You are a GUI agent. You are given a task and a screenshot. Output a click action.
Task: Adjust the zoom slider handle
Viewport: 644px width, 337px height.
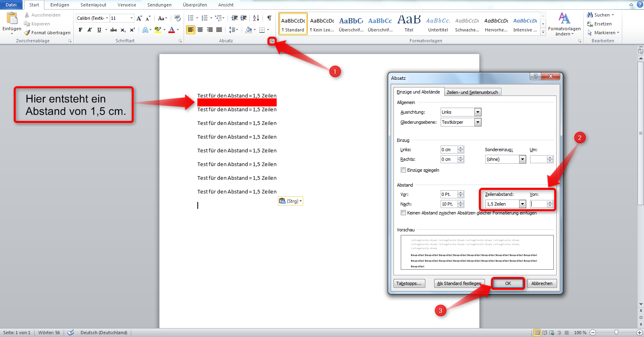click(616, 332)
